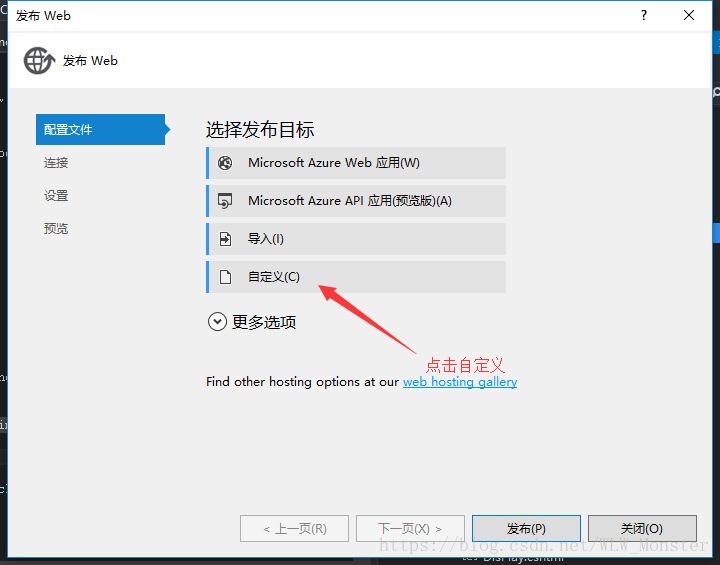Select the 配置文件 tab

click(101, 130)
